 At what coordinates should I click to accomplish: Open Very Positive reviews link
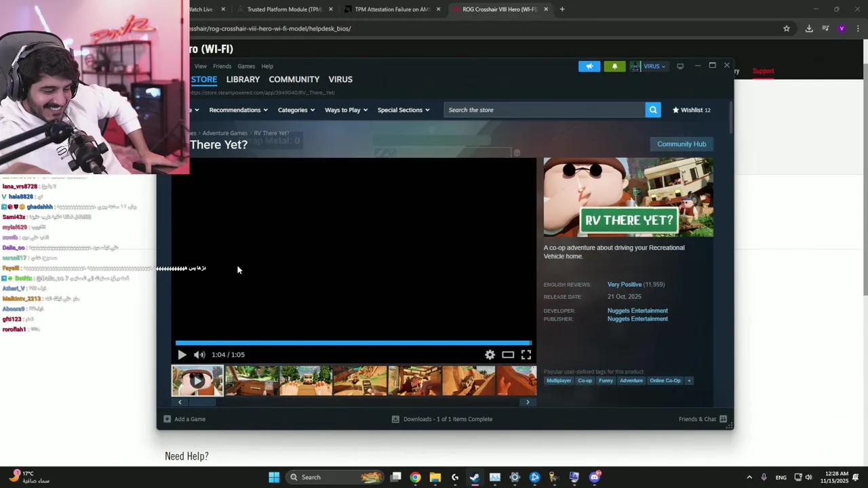point(625,285)
